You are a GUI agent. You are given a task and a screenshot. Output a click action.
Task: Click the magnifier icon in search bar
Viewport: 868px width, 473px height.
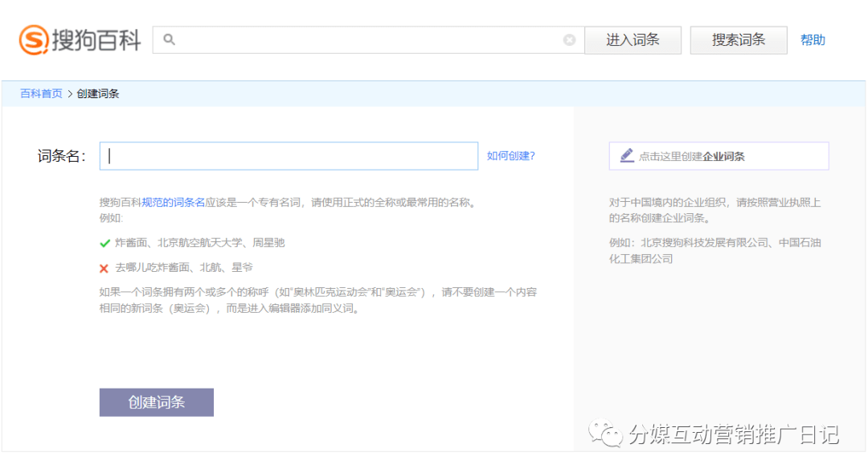(170, 39)
